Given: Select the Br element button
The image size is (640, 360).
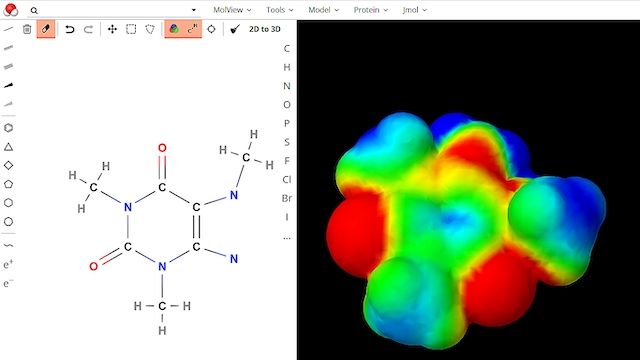Looking at the screenshot, I should 287,198.
